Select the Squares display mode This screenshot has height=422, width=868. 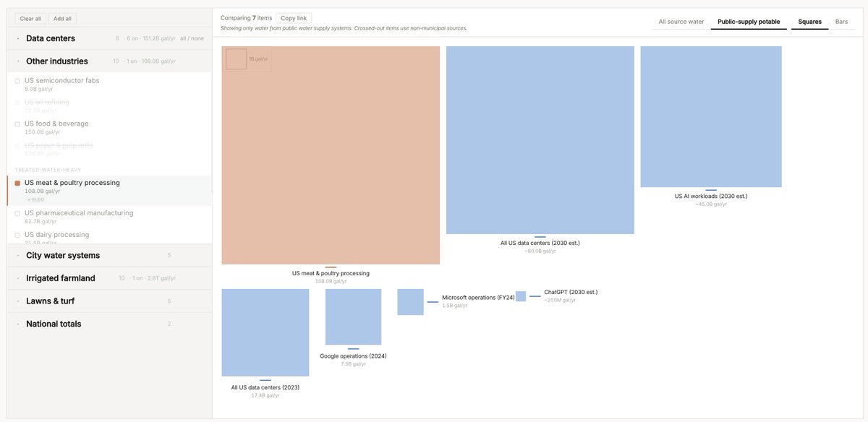809,22
